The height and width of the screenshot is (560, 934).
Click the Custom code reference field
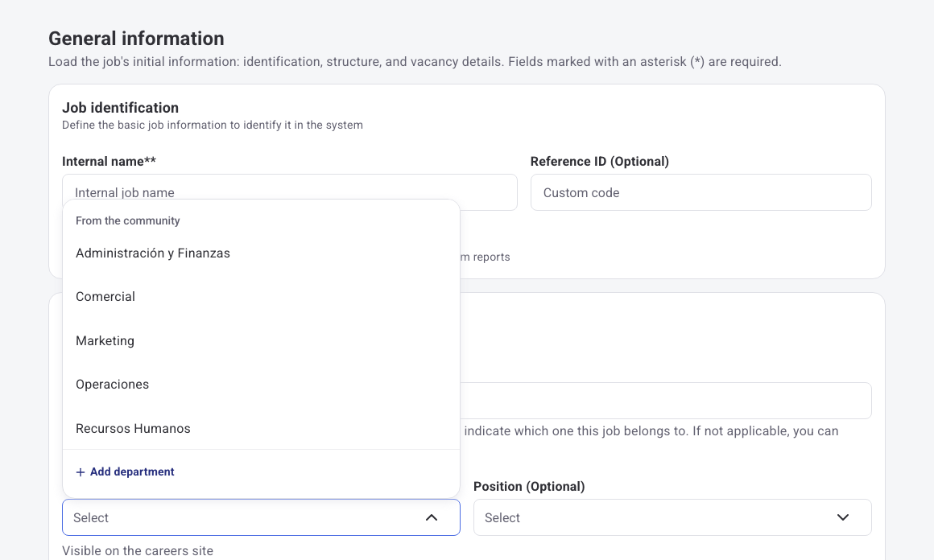tap(701, 192)
